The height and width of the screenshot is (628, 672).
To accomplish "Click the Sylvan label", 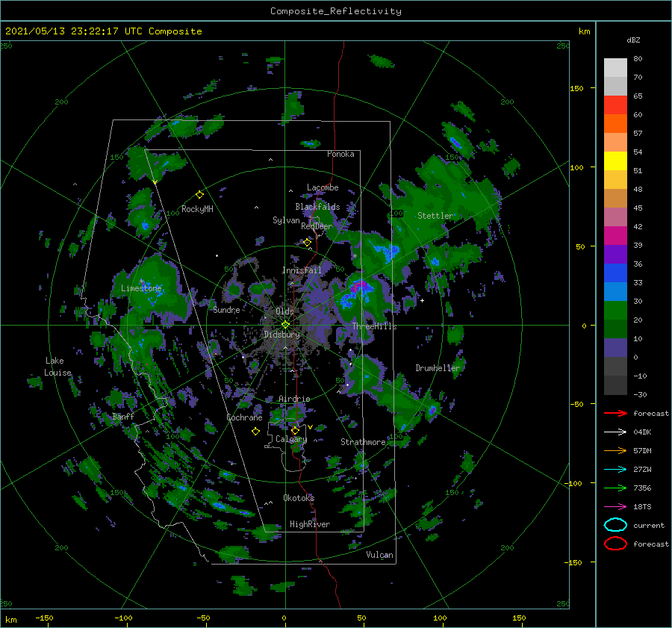I will 286,220.
